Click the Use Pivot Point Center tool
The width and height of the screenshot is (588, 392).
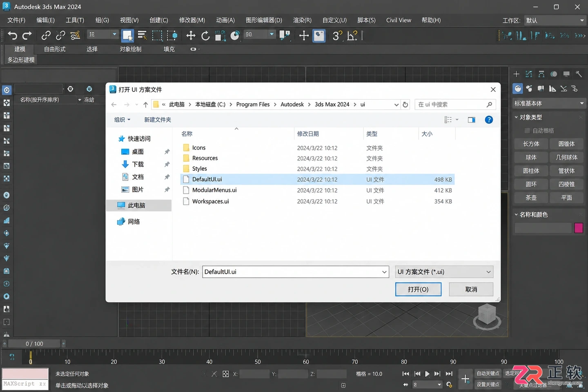pyautogui.click(x=285, y=36)
